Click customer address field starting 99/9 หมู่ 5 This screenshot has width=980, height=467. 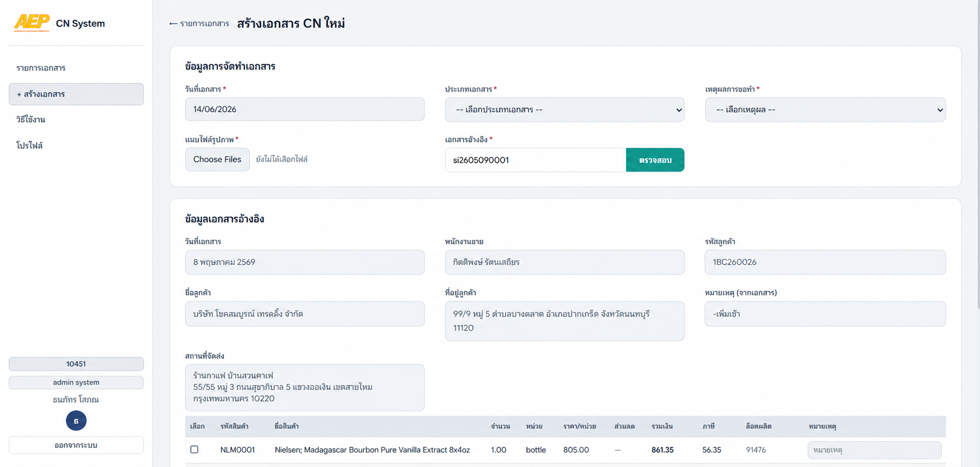click(564, 321)
